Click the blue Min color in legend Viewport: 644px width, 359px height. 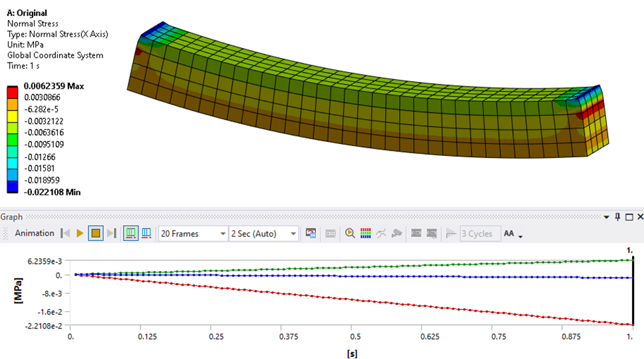click(13, 188)
